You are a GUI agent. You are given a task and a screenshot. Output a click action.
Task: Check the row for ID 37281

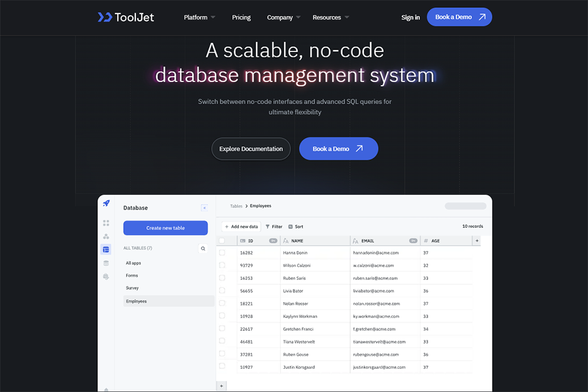point(222,354)
